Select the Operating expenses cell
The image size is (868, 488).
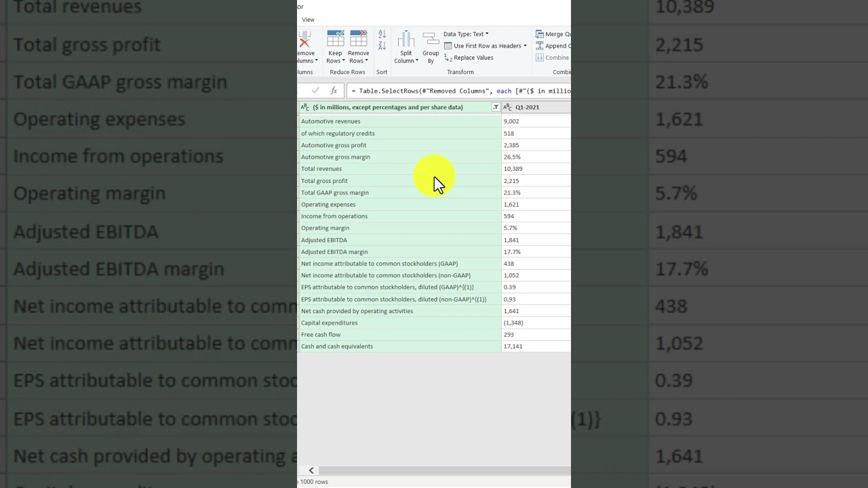400,205
